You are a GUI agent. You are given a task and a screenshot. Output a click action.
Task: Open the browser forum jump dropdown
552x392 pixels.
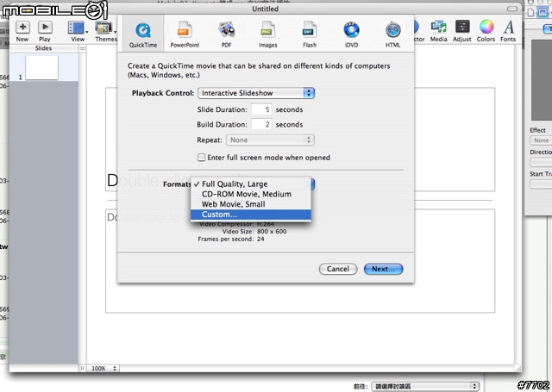[425, 386]
